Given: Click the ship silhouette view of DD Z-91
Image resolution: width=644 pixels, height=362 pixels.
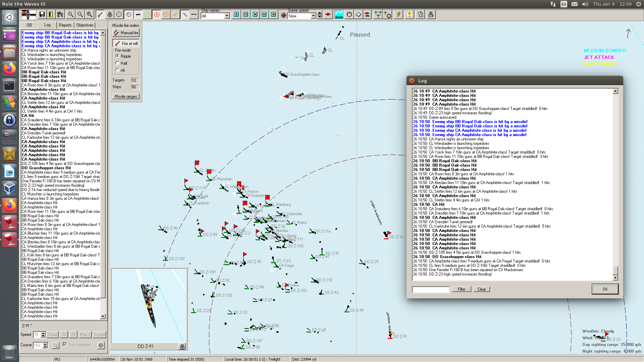Looking at the screenshot, I should coord(149,305).
